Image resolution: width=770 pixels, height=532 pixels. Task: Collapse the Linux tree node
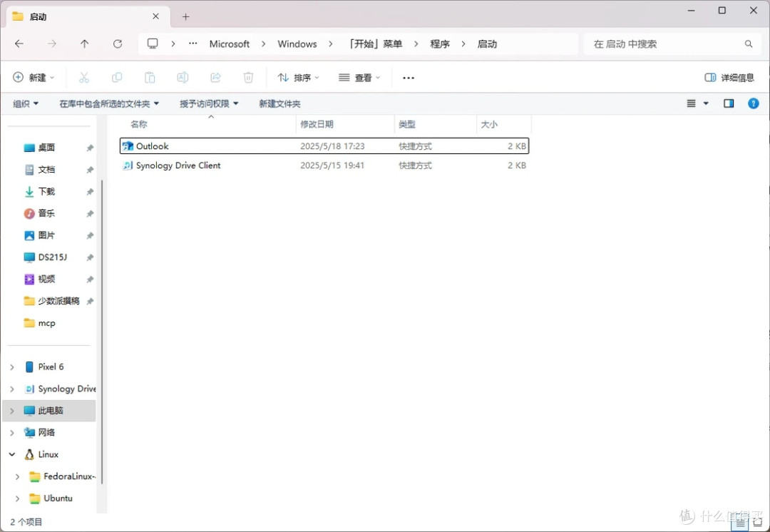point(12,454)
